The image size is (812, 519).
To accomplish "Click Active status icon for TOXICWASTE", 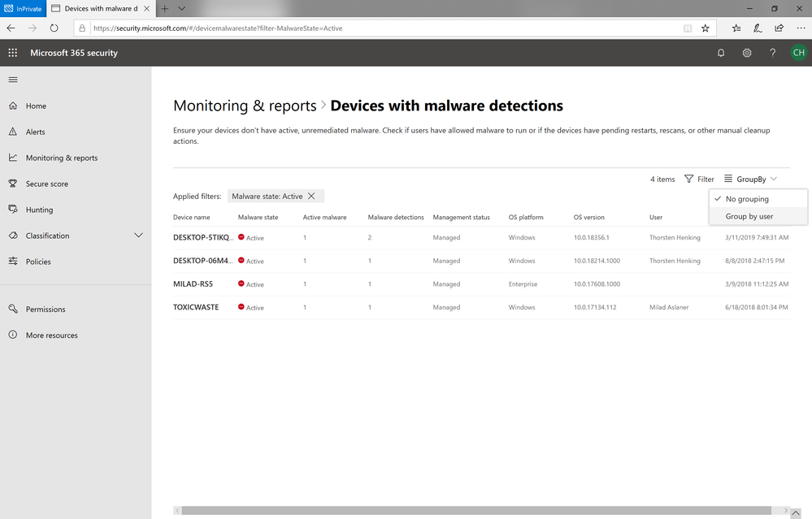I will (x=241, y=307).
